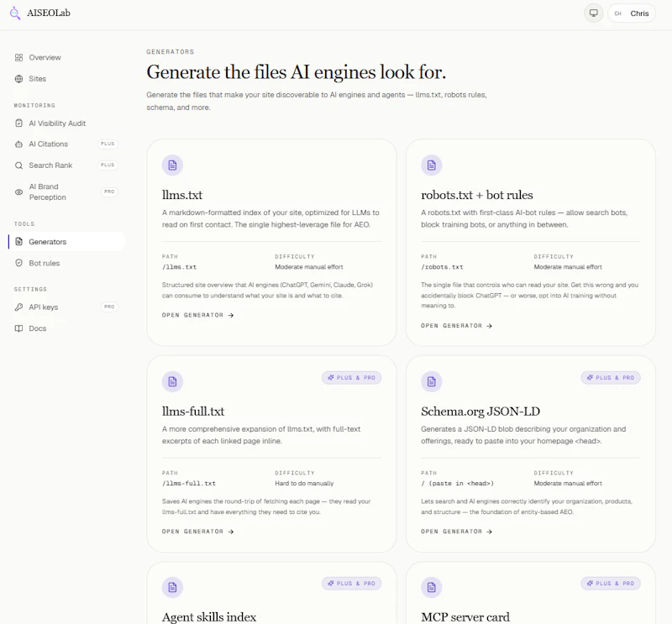Click PLUS & PRO badge on Schema.org card
672x624 pixels.
(611, 378)
